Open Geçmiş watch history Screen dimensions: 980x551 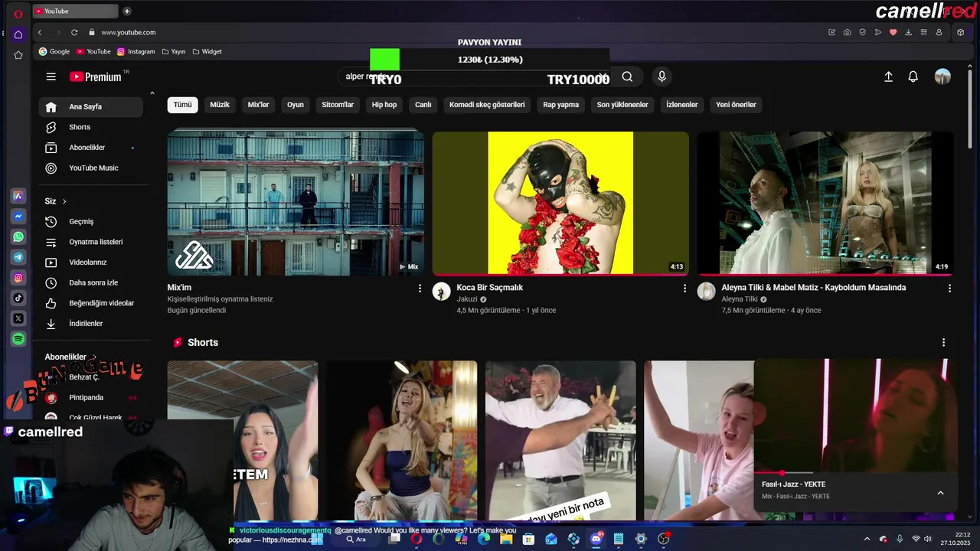pyautogui.click(x=91, y=221)
